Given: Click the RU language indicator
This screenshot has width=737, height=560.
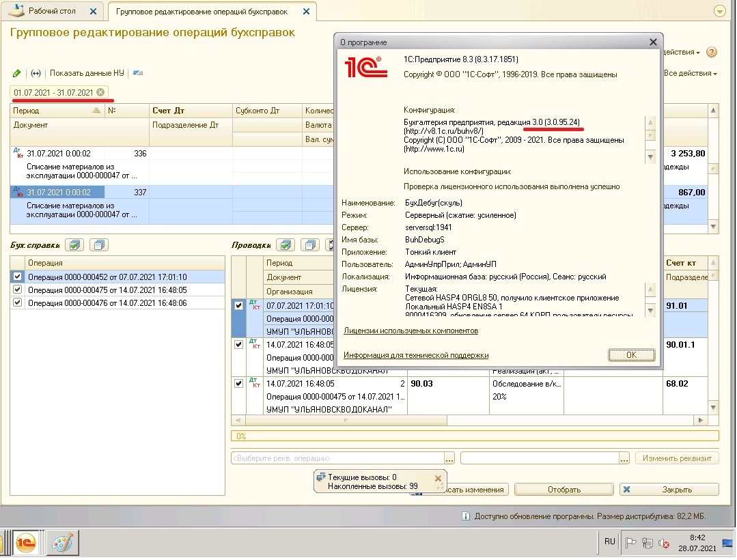Looking at the screenshot, I should pos(610,542).
